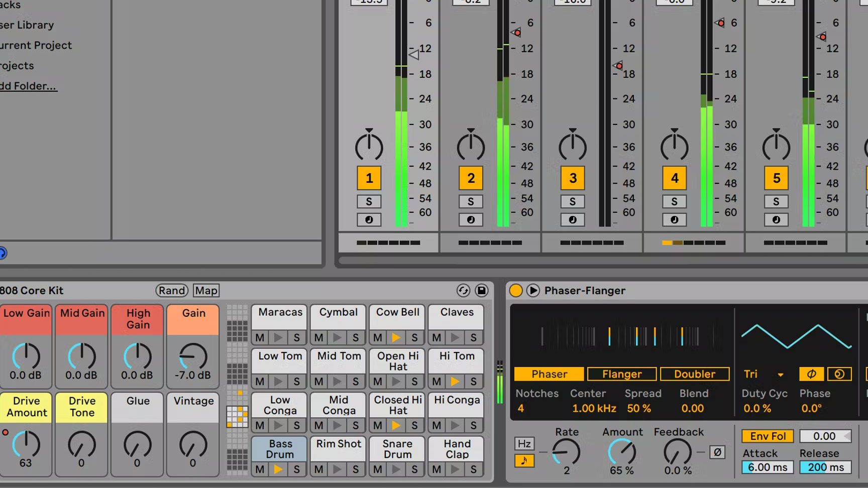Click the Rand button on 808 Core Kit
This screenshot has height=488, width=868.
pos(172,290)
